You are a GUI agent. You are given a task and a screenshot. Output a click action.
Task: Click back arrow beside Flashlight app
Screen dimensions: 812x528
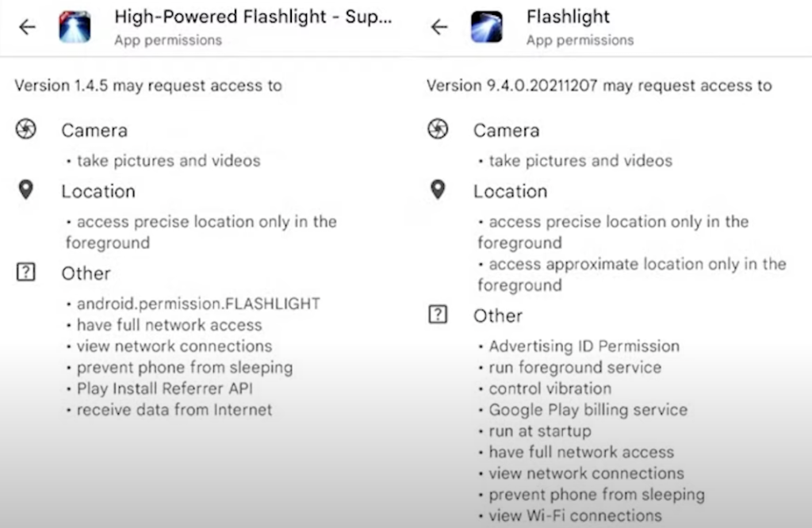[439, 27]
